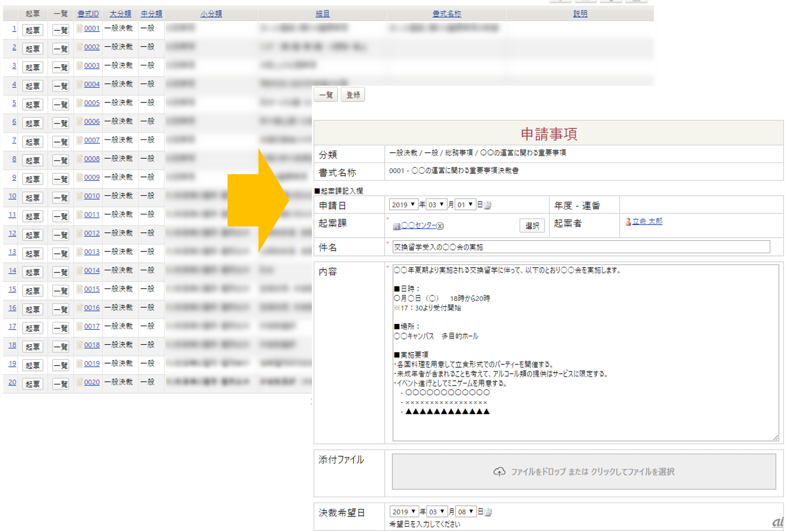Open form ID link 0015
Viewport: 788px width, 532px height.
[x=92, y=289]
